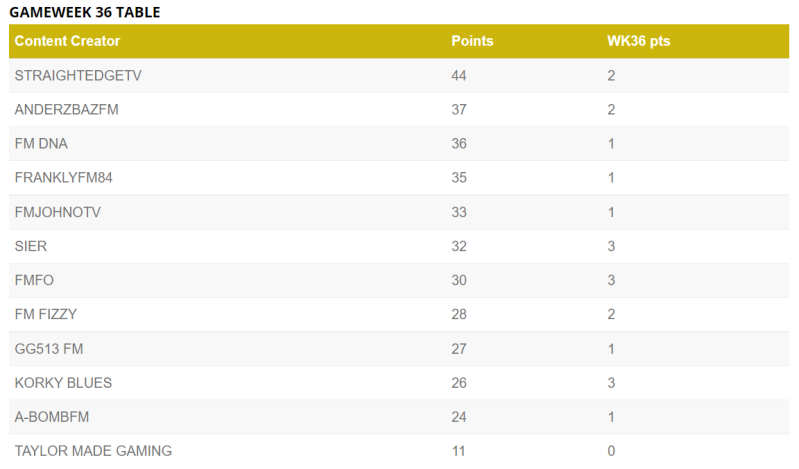Select FM DNA in the table
799x469 pixels.
(41, 143)
